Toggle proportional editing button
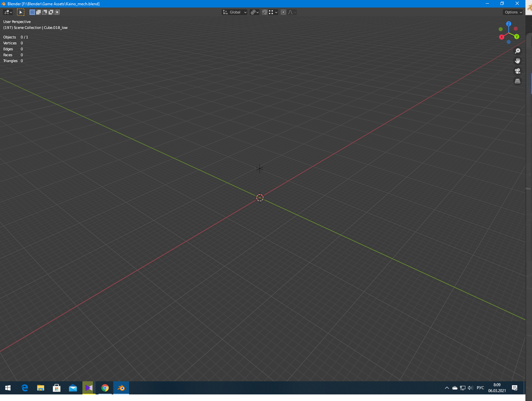The height and width of the screenshot is (401, 532). (283, 12)
